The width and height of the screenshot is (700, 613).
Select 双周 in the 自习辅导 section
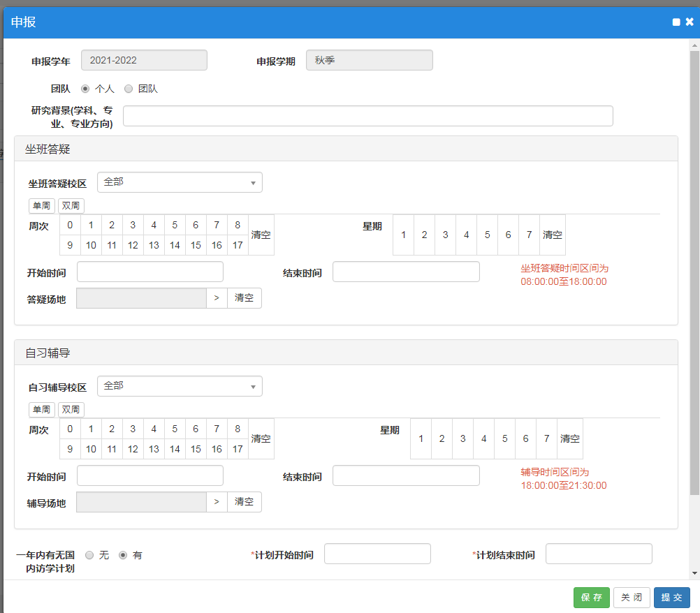tap(71, 410)
